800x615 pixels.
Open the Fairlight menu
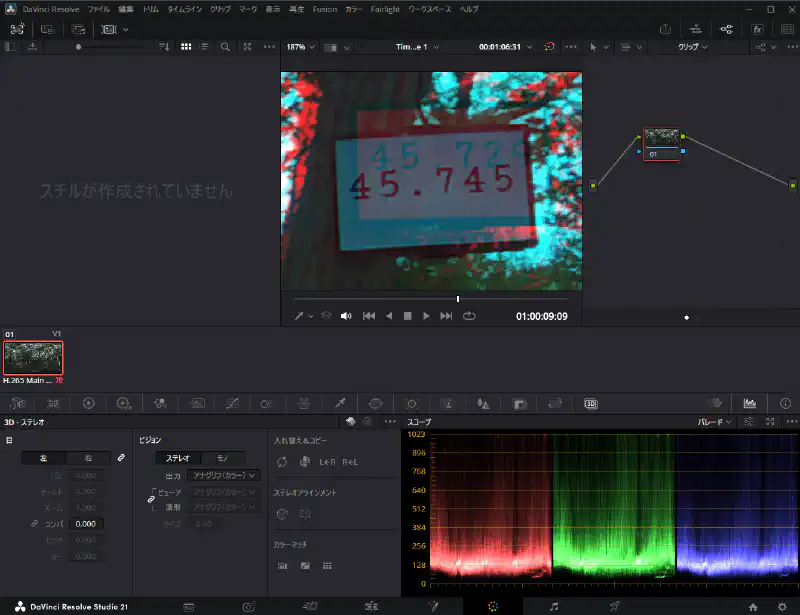(x=385, y=9)
